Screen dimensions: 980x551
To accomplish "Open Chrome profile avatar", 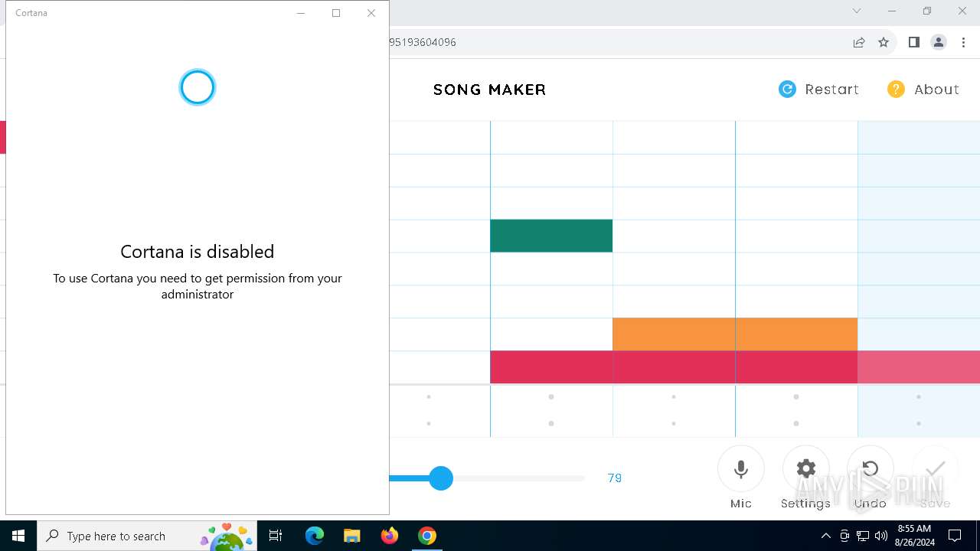I will [x=939, y=42].
